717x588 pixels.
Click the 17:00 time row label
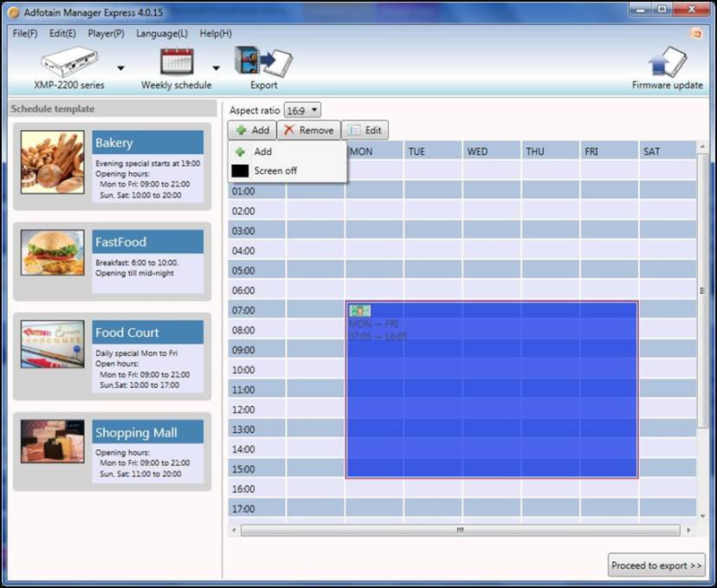tap(244, 509)
